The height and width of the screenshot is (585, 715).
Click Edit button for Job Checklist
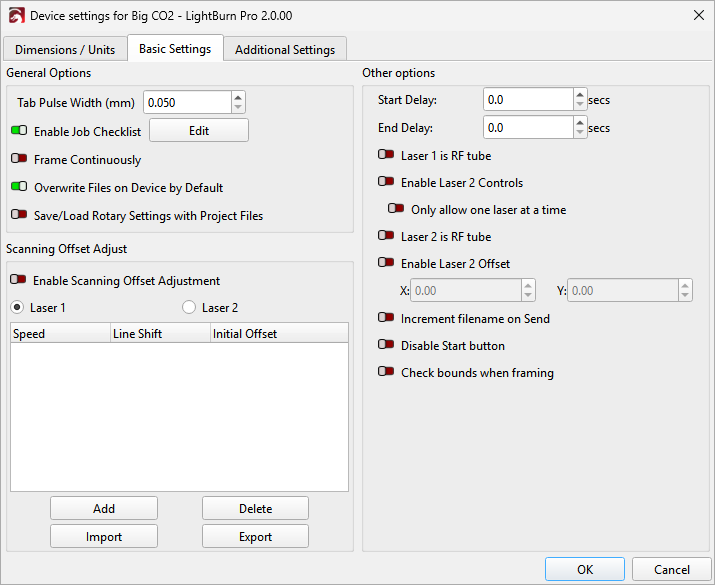[x=199, y=131]
